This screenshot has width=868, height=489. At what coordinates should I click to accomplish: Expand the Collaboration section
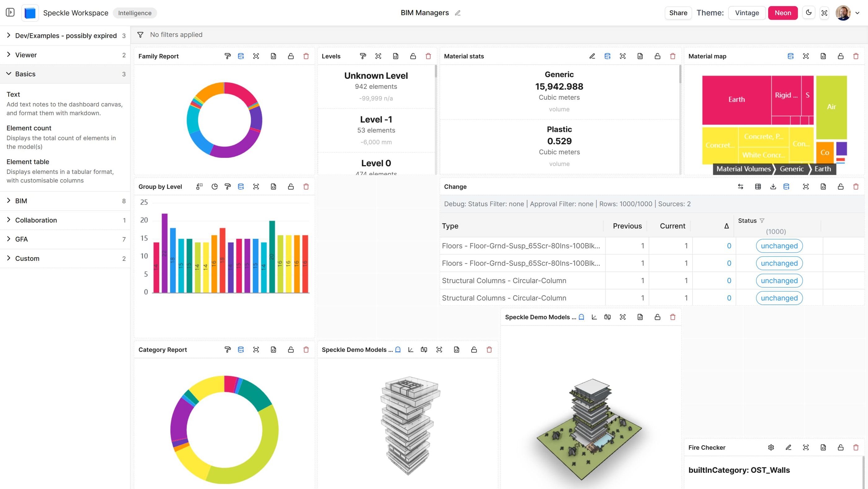65,220
